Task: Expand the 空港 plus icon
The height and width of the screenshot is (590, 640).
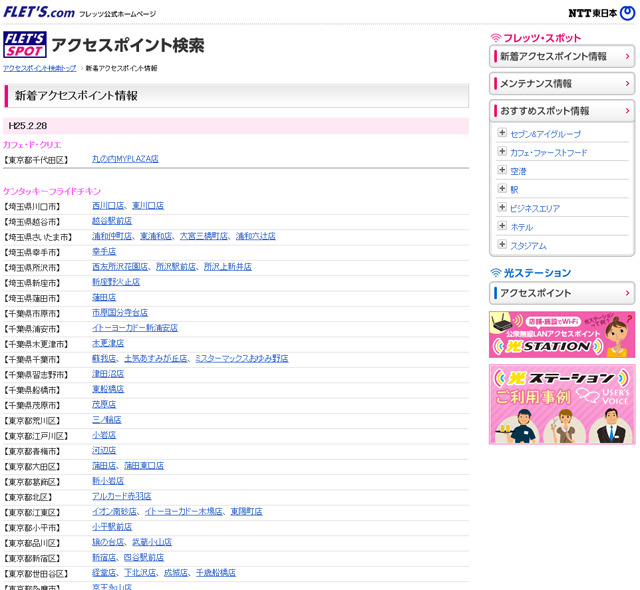Action: coord(502,170)
